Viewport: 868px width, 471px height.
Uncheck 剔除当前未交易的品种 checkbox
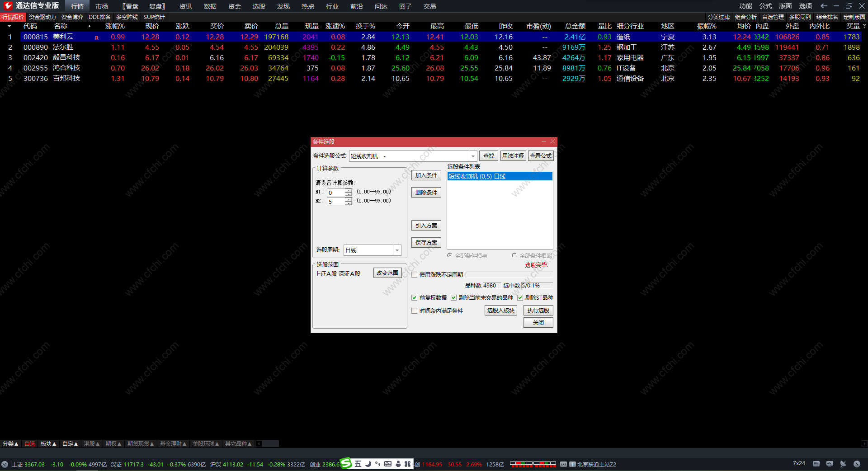click(x=454, y=297)
